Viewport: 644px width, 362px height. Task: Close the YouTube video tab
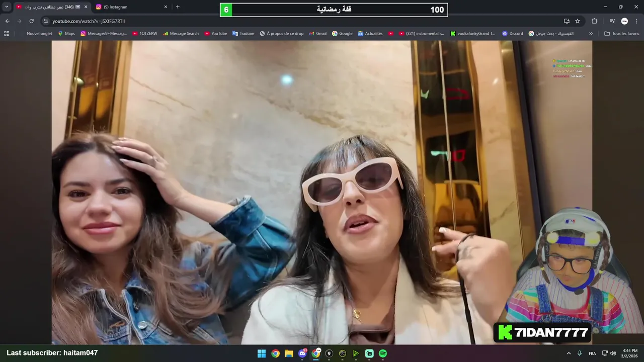click(x=86, y=7)
